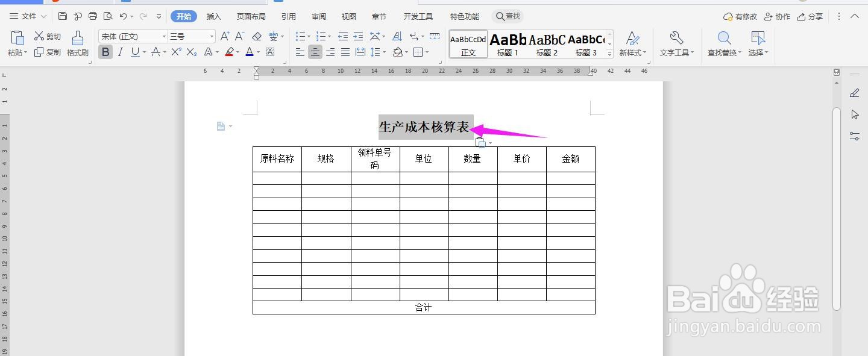The image size is (868, 356).
Task: Click the Redo arrow icon
Action: point(143,16)
